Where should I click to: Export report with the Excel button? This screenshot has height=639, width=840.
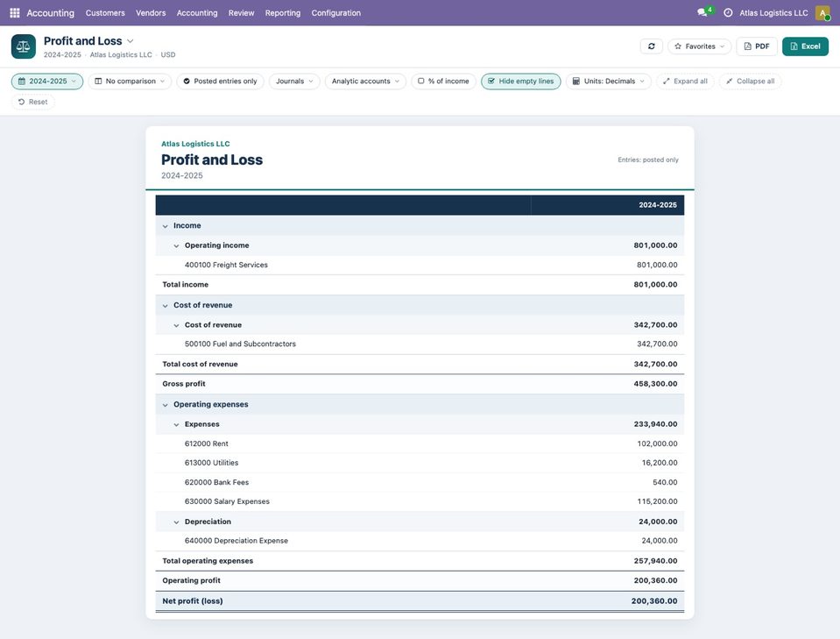point(805,46)
